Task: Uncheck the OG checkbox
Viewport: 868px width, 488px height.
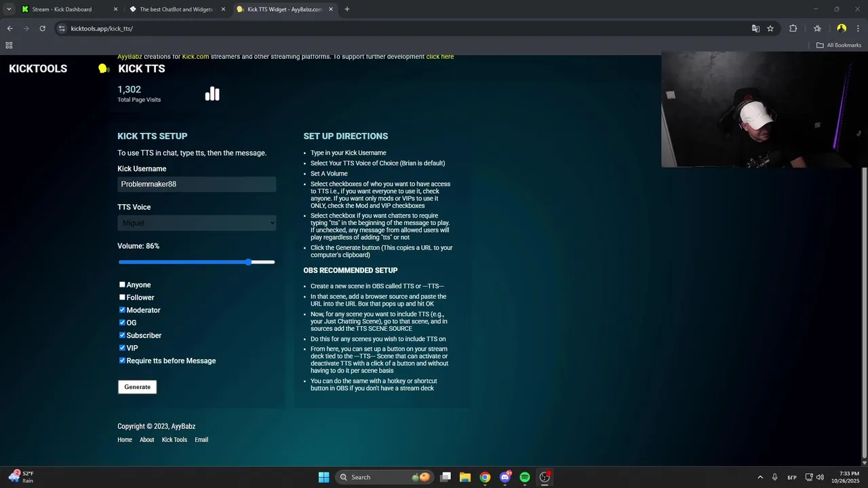Action: (x=122, y=323)
